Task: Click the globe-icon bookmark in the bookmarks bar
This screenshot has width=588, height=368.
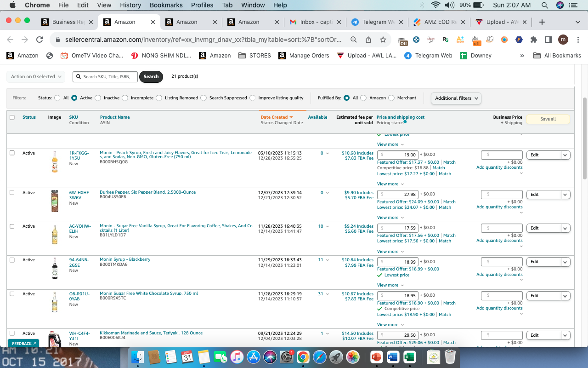Action: [x=49, y=56]
